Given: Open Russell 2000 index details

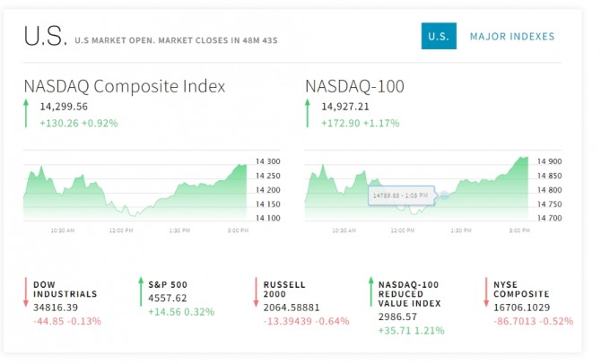Looking at the screenshot, I should click(x=284, y=290).
